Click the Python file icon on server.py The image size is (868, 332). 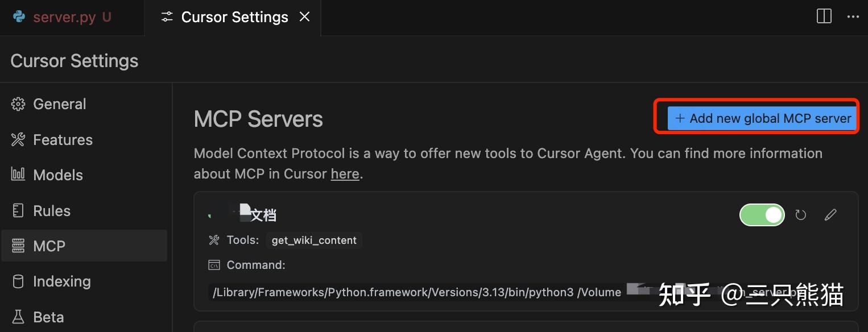pyautogui.click(x=19, y=17)
